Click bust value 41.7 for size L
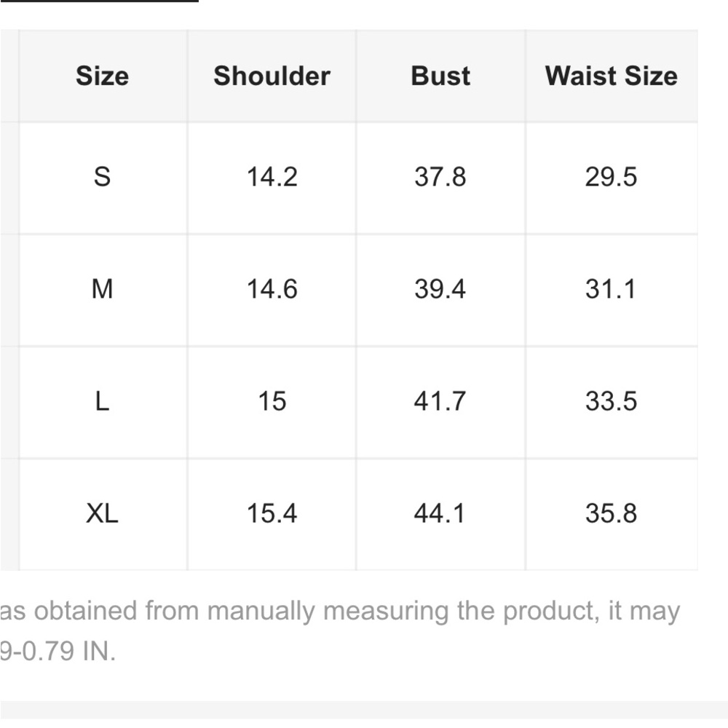The height and width of the screenshot is (728, 728). pyautogui.click(x=440, y=401)
